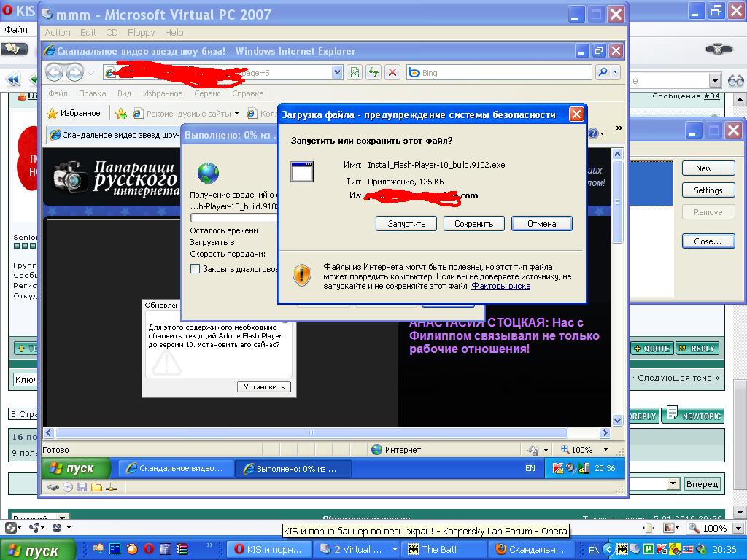Click scroll up arrow in IE page
This screenshot has width=747, height=560.
pyautogui.click(x=617, y=155)
